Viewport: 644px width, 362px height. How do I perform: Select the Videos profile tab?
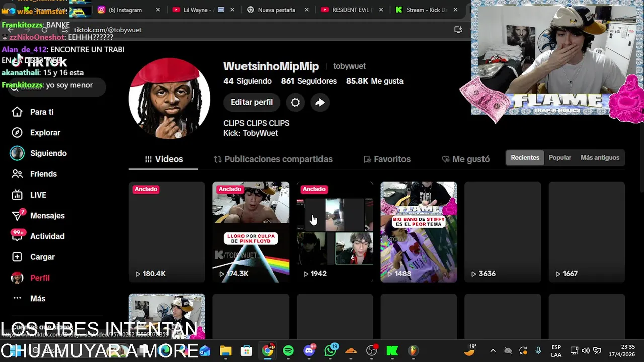[164, 159]
